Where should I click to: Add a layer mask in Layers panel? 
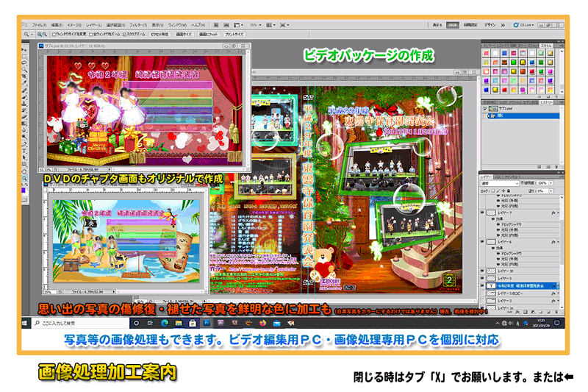526,312
